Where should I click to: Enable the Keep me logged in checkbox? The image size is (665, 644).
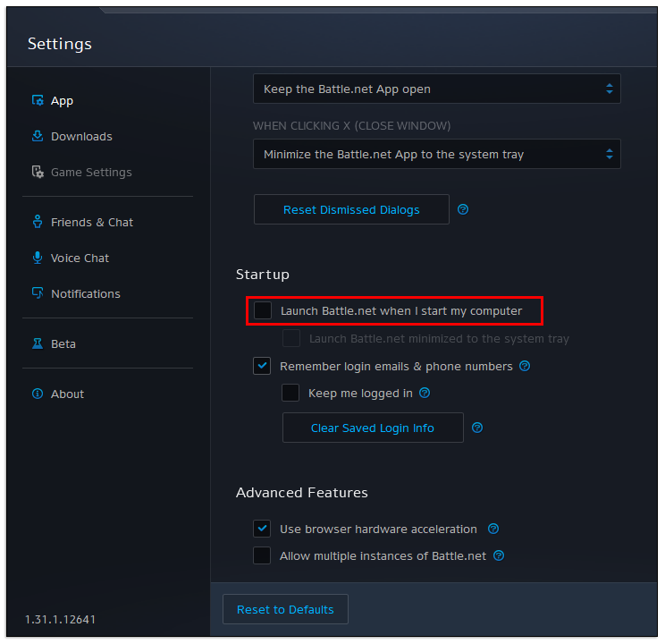coord(290,393)
